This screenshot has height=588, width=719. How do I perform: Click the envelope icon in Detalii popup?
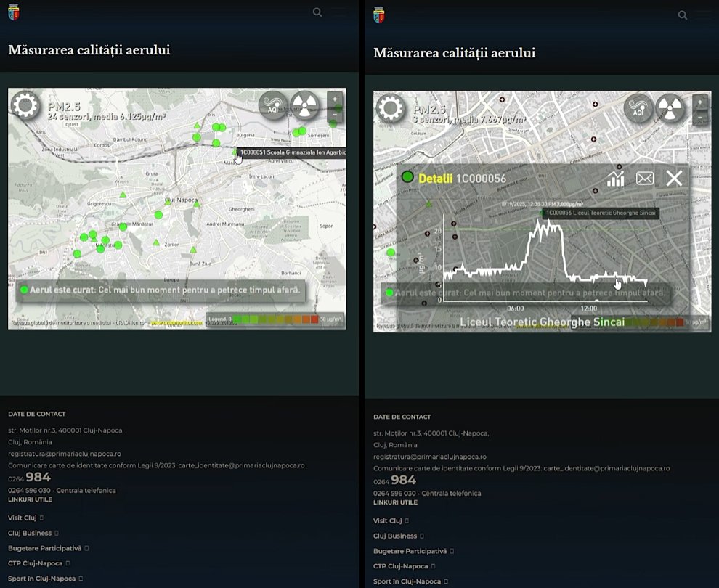point(645,179)
